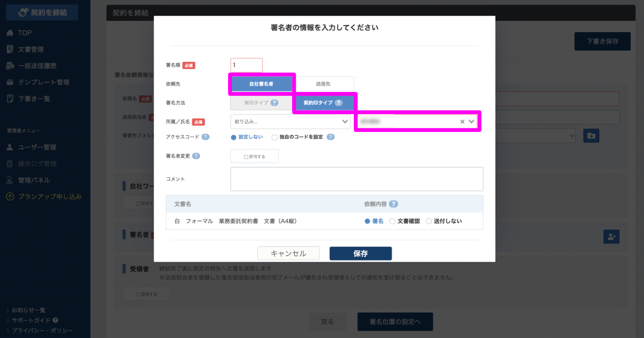Click the help icon next to アクセスコード
The height and width of the screenshot is (338, 644).
tap(206, 137)
